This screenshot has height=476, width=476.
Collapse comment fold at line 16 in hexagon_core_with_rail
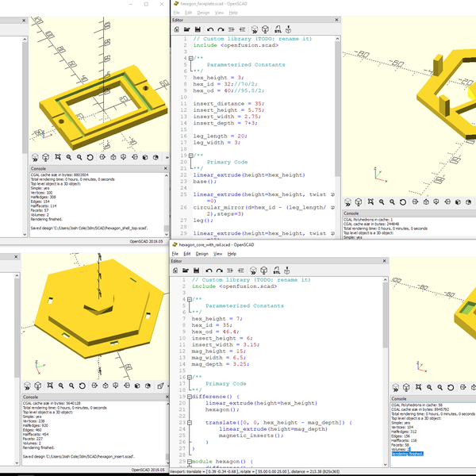190,377
